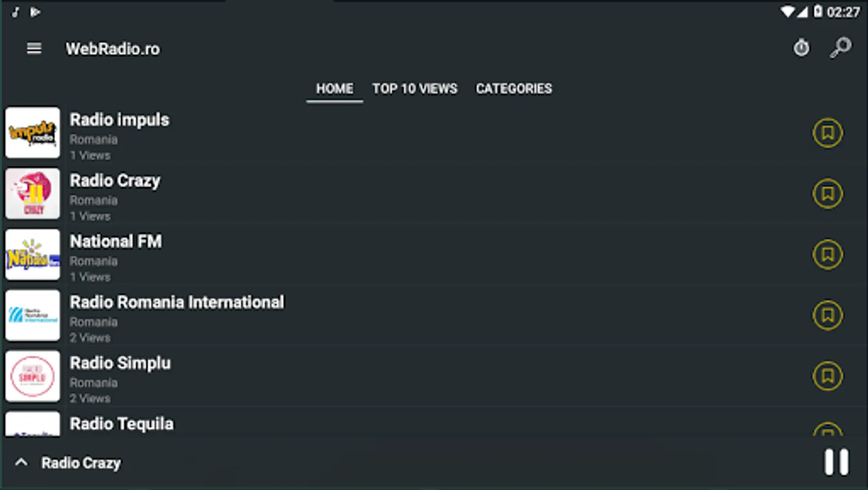Open the sleep timer icon
This screenshot has width=868, height=490.
[x=801, y=48]
